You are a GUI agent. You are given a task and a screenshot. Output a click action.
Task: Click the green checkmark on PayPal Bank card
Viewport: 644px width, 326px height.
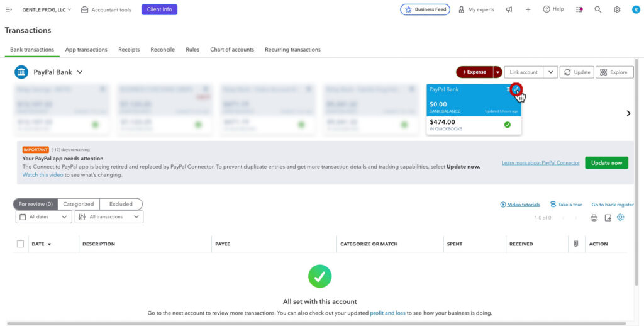[508, 125]
